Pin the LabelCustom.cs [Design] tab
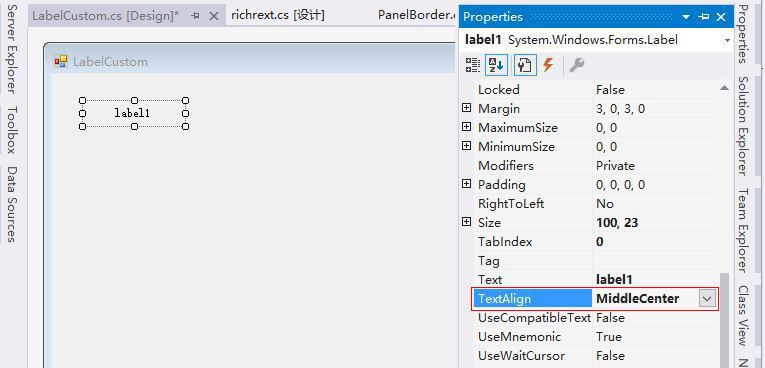Screen dimensions: 765x368 (196, 16)
